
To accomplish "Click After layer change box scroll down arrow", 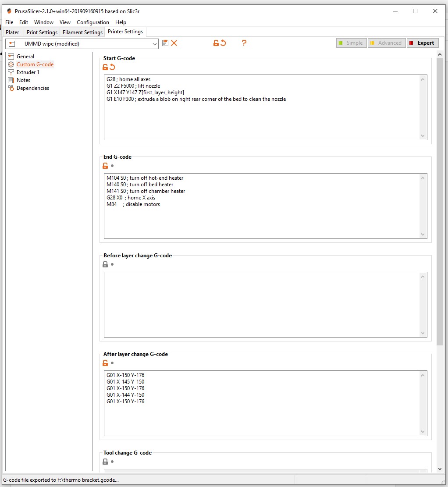I will pos(423,432).
